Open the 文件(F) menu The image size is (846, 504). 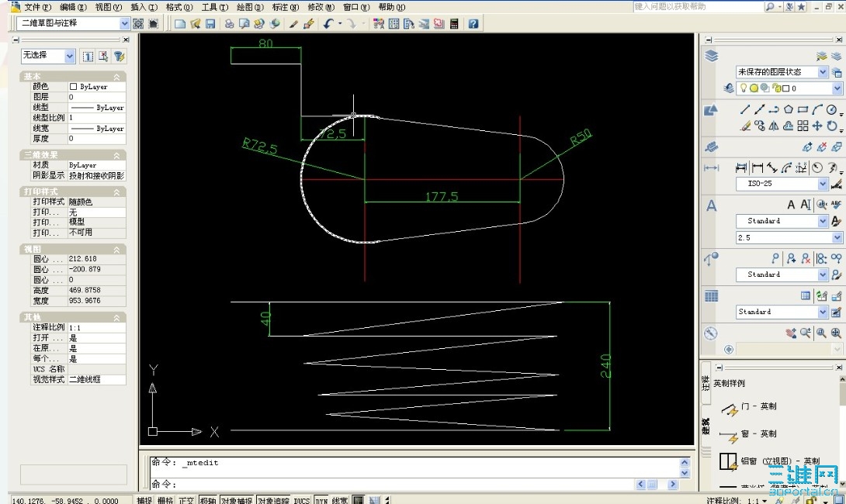click(37, 7)
